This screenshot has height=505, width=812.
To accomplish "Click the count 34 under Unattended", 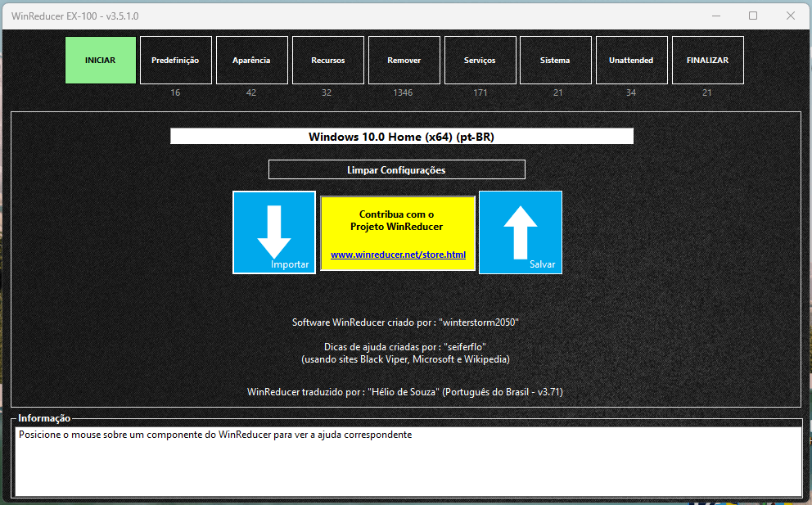I will [x=631, y=92].
